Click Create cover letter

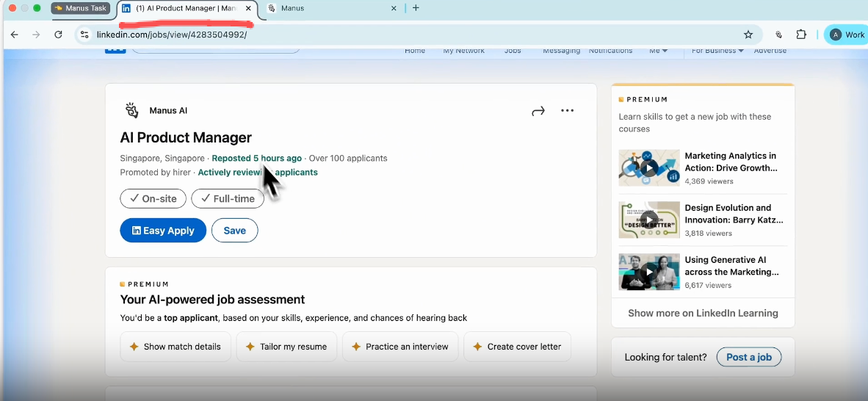tap(517, 347)
